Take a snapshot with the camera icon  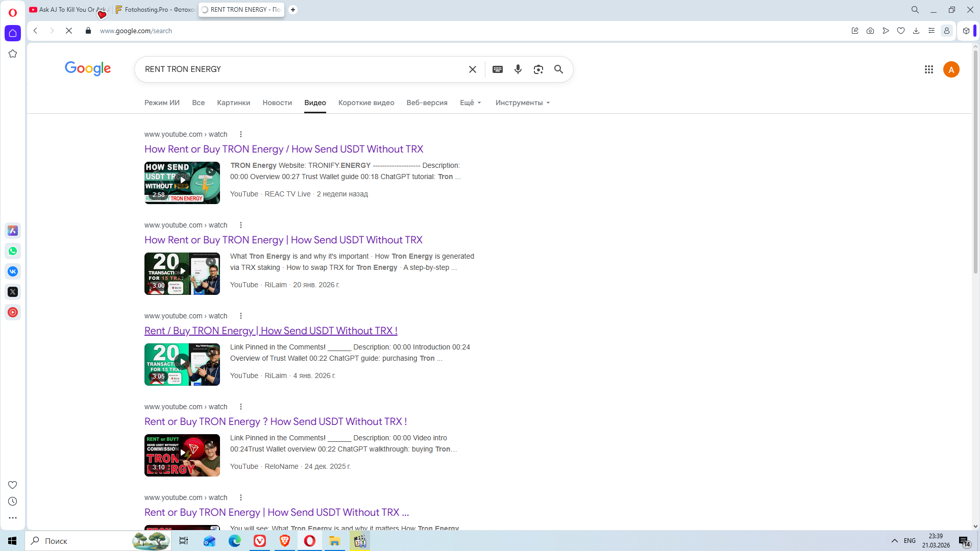coord(870,31)
